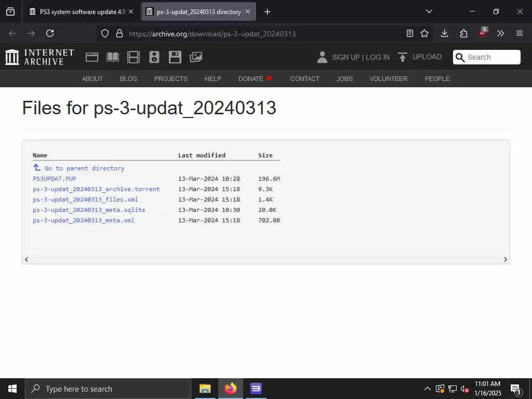This screenshot has width=532, height=399.
Task: Open the PROJECTS menu item
Action: coord(170,79)
